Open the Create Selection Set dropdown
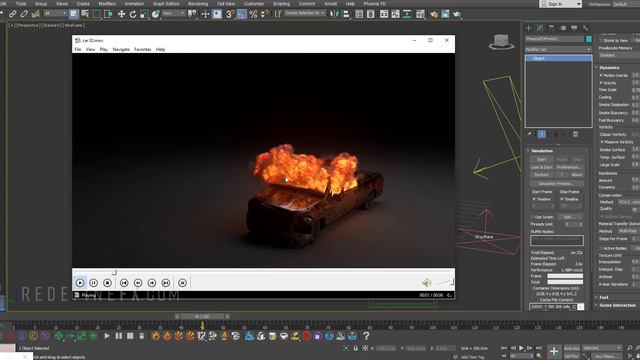The width and height of the screenshot is (640, 360). [x=304, y=13]
